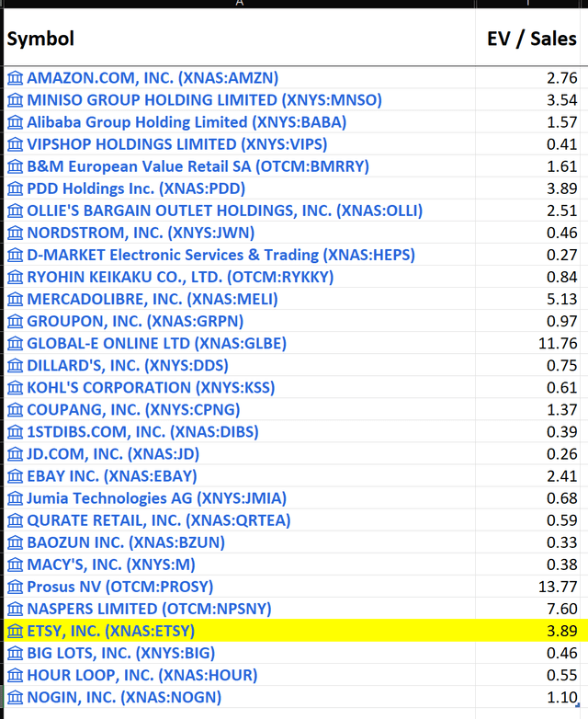Click the stock icon beside VIPSHOP HOLDINGS
The width and height of the screenshot is (588, 719).
tap(15, 144)
